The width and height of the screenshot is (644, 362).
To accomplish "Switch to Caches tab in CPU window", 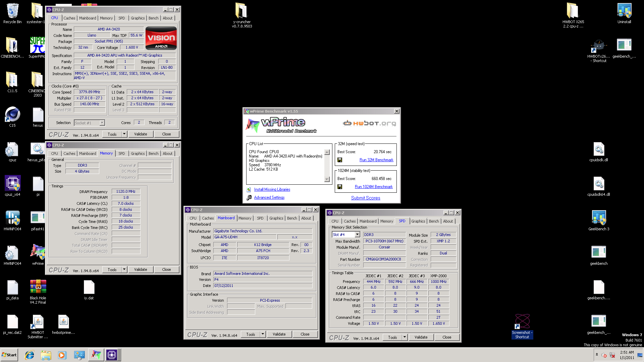I will 69,18.
